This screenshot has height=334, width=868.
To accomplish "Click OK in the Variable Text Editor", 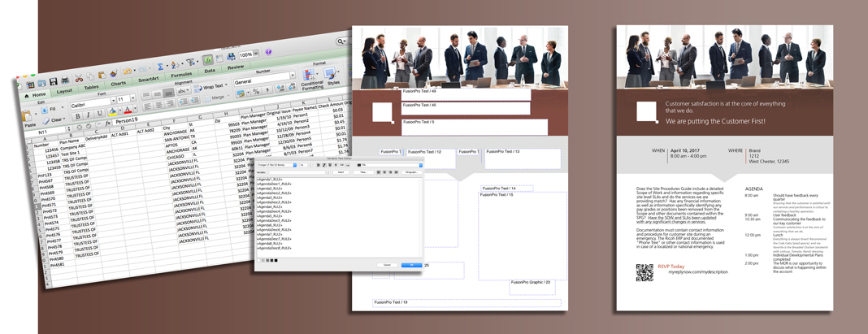I will tap(411, 265).
